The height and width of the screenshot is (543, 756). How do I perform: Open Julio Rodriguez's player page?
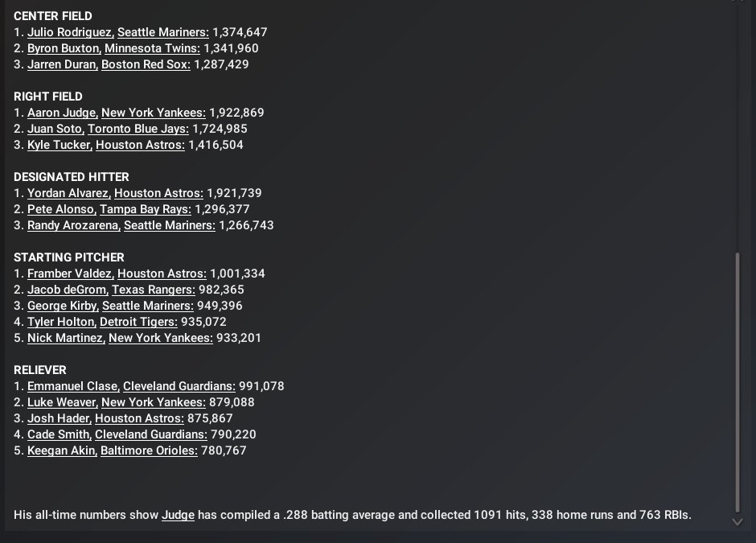70,32
